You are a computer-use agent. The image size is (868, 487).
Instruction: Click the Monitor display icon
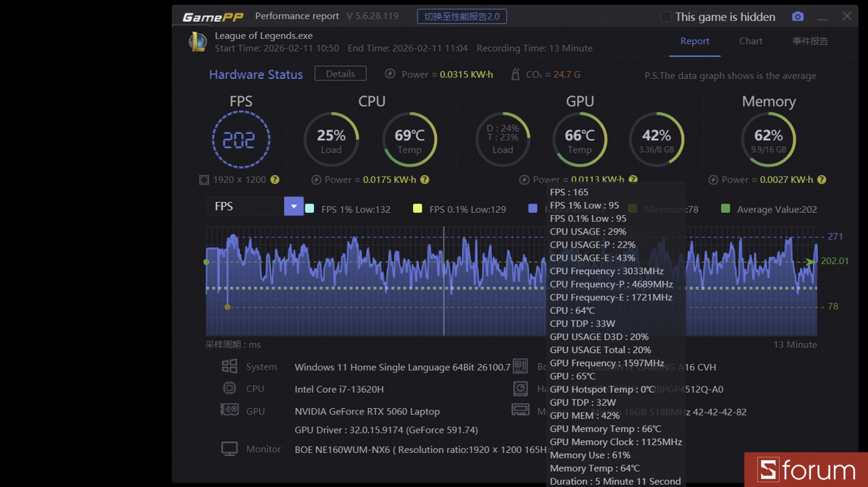[x=229, y=448]
